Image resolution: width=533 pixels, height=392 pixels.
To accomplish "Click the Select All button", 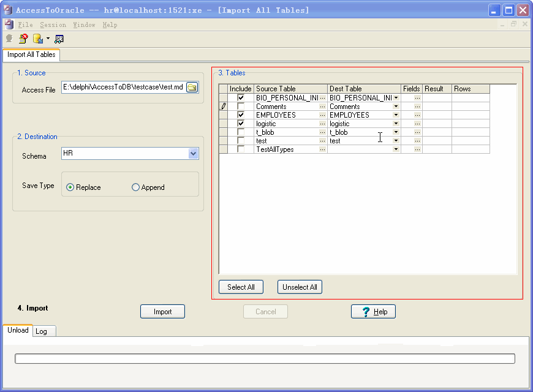I will [x=241, y=287].
